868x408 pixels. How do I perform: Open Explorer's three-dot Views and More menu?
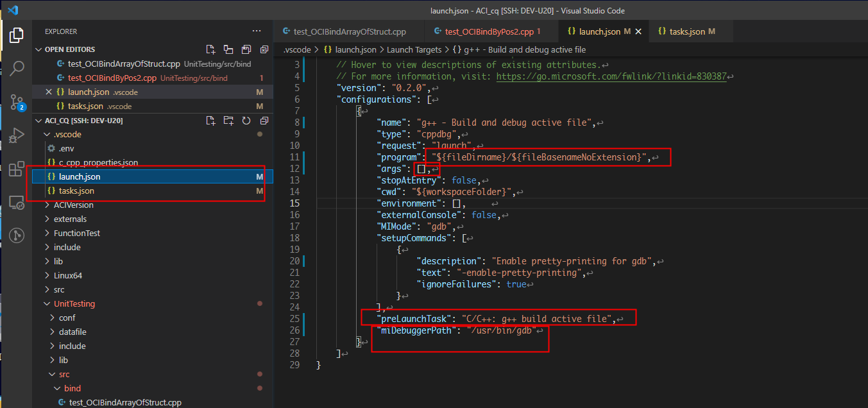pos(257,31)
